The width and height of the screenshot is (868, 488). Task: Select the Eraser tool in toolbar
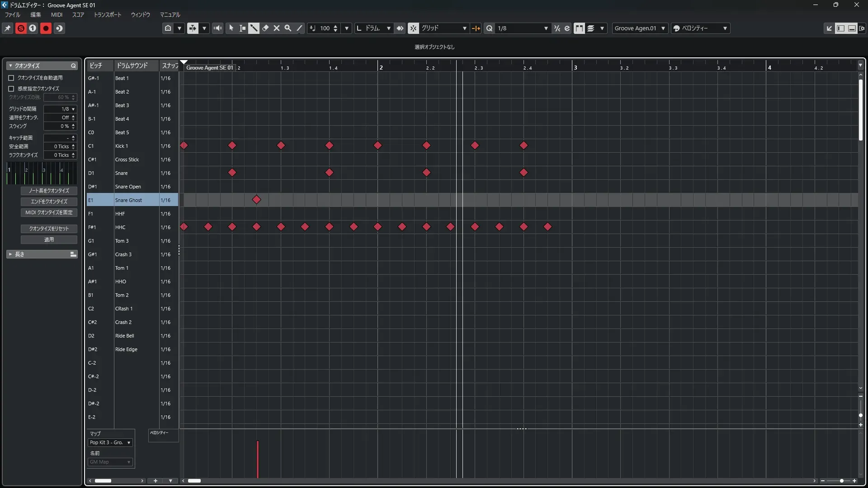point(265,28)
